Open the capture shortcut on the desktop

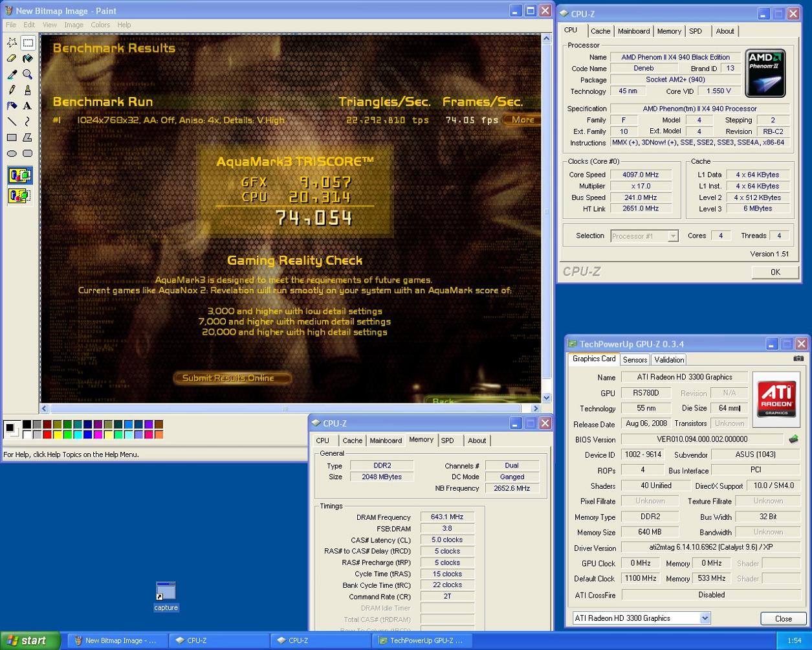tap(166, 596)
